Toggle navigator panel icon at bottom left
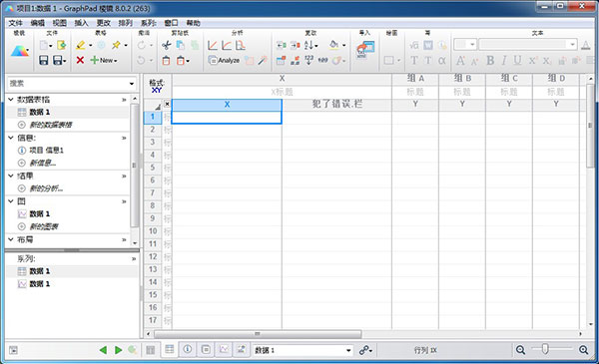The image size is (599, 364). coord(13,350)
